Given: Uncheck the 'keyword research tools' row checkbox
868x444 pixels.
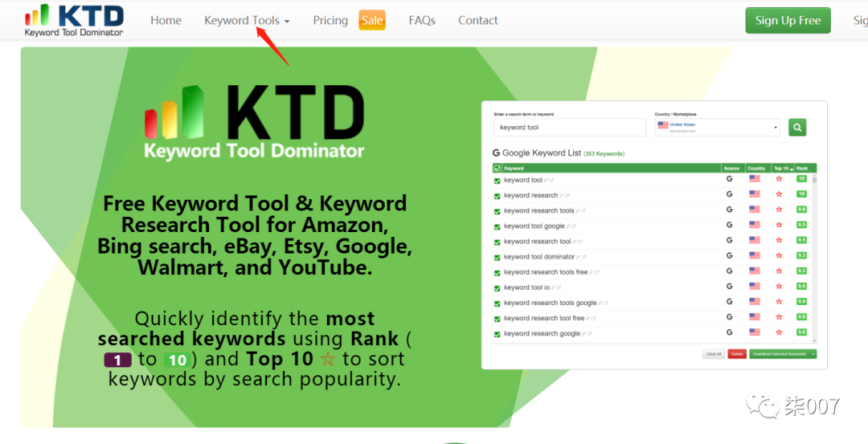Looking at the screenshot, I should click(x=497, y=211).
